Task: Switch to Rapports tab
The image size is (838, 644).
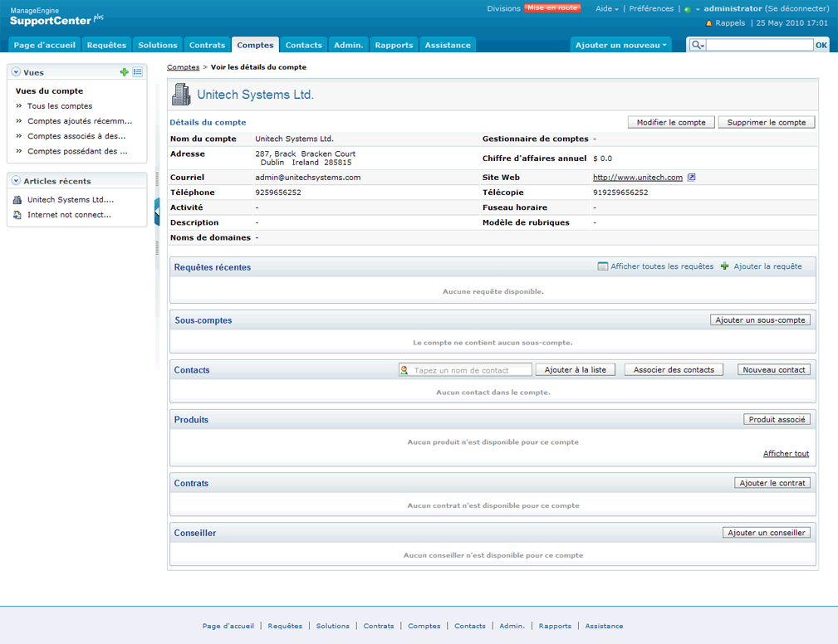Action: (x=394, y=46)
